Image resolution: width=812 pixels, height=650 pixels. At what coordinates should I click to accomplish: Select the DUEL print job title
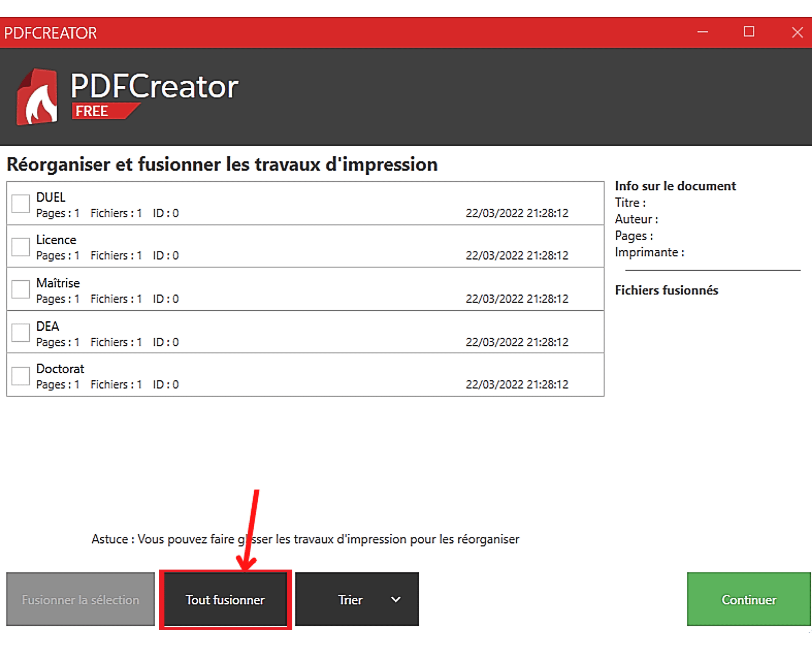[51, 197]
